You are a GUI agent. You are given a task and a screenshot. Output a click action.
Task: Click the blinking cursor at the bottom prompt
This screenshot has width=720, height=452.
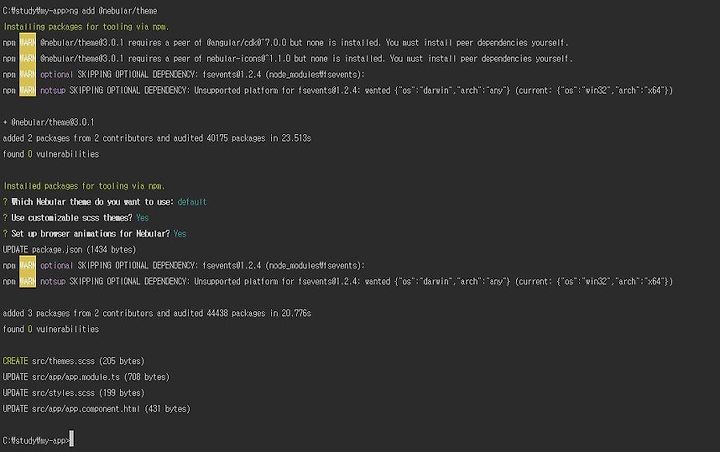point(72,439)
